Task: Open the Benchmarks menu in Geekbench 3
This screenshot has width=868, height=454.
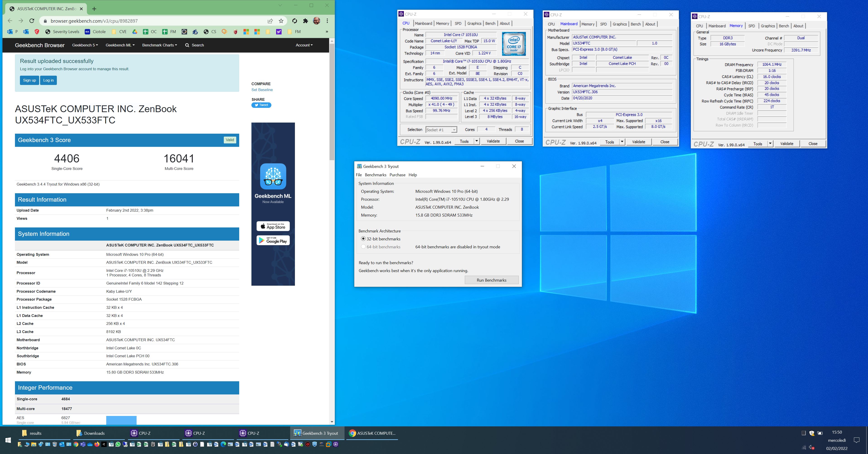Action: 375,175
